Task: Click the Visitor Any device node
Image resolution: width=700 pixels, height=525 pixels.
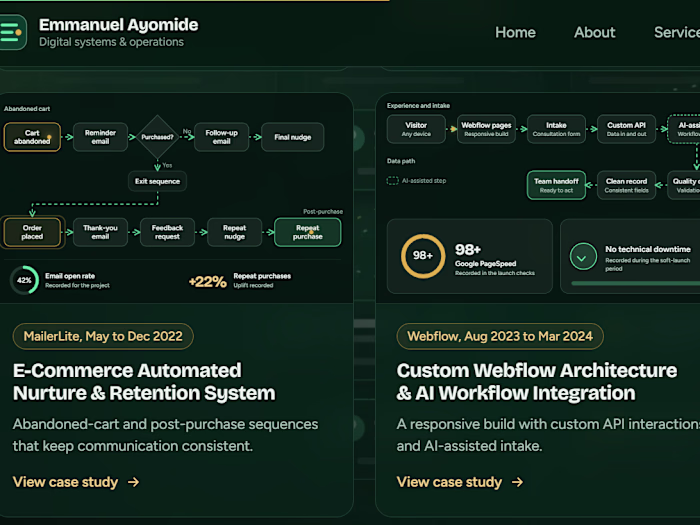Action: coord(416,129)
